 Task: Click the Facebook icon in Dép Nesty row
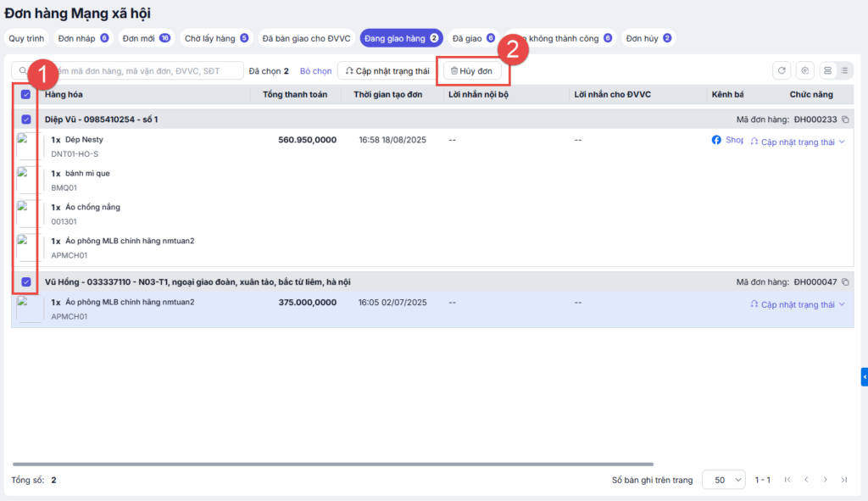pos(716,140)
